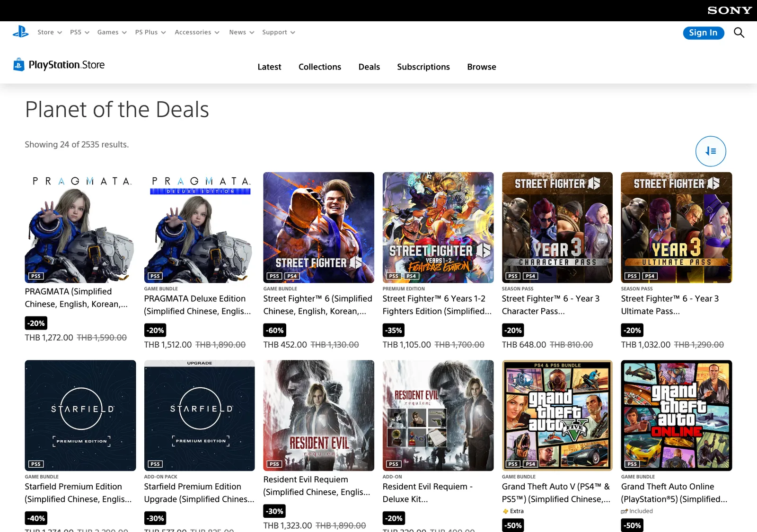Image resolution: width=757 pixels, height=532 pixels.
Task: Switch to the Deals tab
Action: (369, 67)
